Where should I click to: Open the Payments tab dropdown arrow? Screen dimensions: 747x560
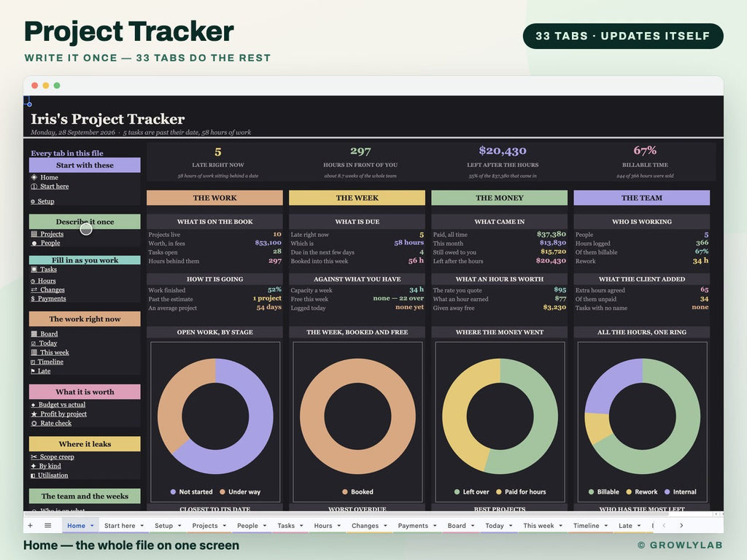pyautogui.click(x=435, y=526)
